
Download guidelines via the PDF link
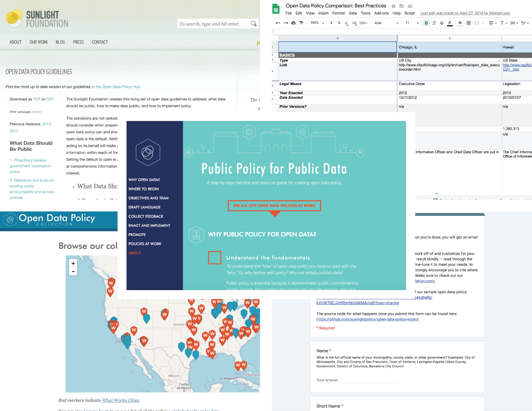pos(37,99)
